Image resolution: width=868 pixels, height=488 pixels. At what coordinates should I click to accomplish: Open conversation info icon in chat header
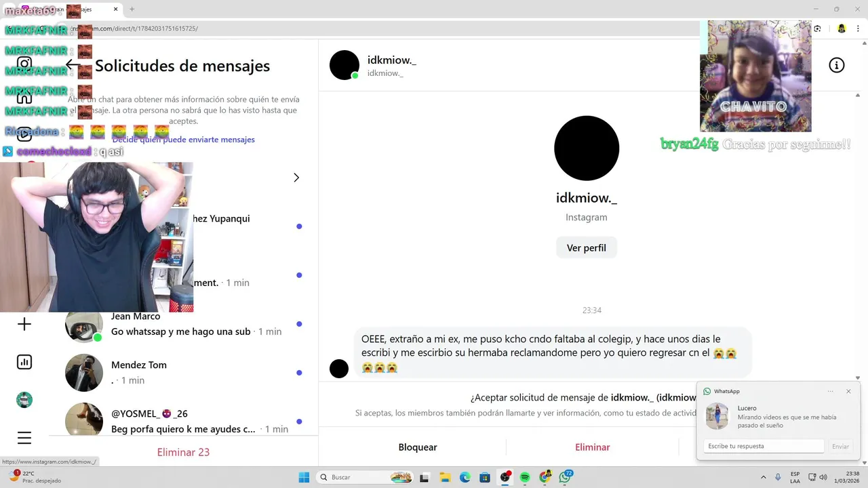coord(837,65)
